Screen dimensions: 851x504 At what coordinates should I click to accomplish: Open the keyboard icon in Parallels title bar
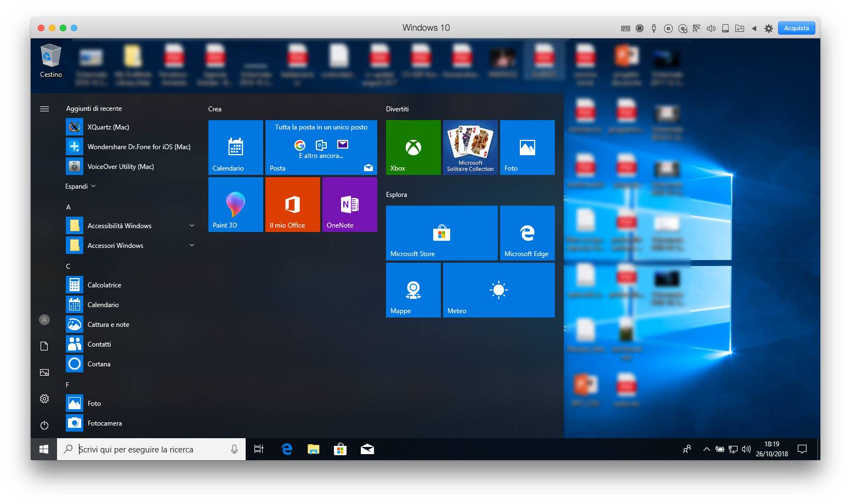click(x=625, y=29)
